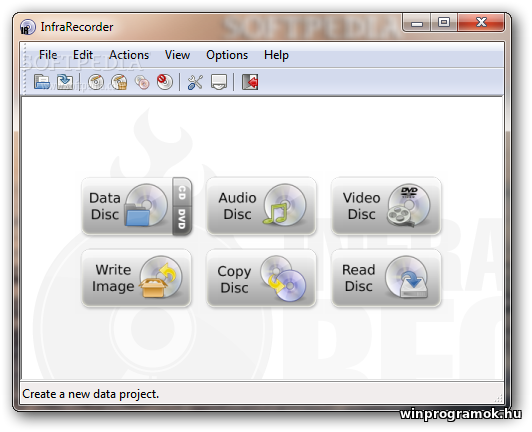Screen dimensions: 532x432
Task: Open the Actions menu
Action: click(x=129, y=55)
